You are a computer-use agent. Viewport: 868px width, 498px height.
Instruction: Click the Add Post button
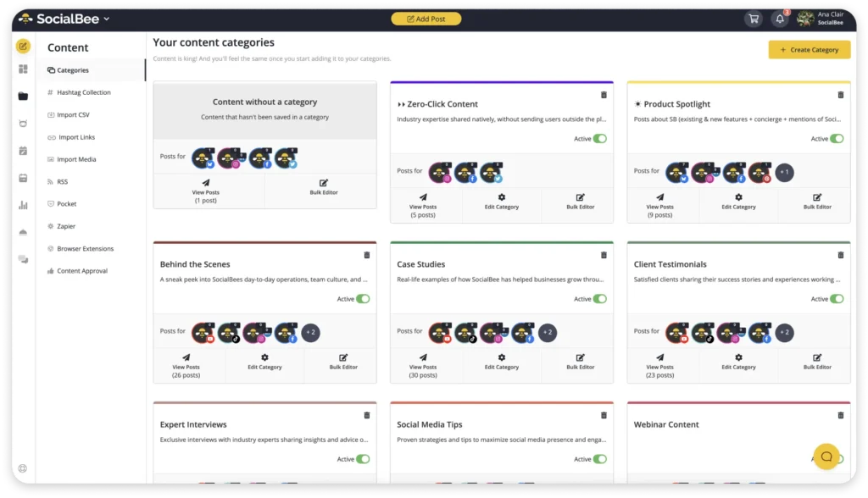tap(426, 18)
